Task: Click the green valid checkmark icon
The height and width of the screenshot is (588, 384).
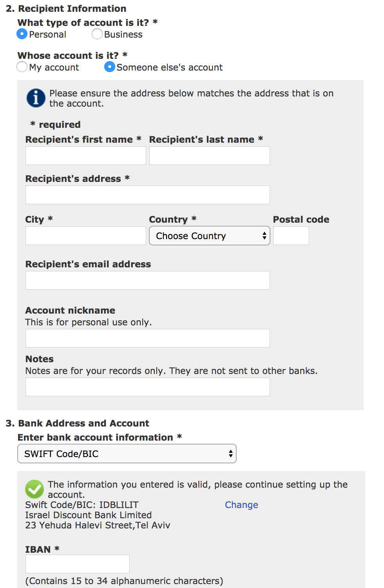Action: pyautogui.click(x=34, y=489)
